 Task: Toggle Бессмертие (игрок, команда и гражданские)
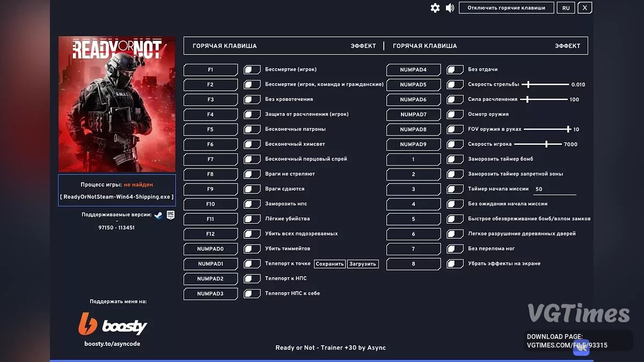(x=252, y=85)
